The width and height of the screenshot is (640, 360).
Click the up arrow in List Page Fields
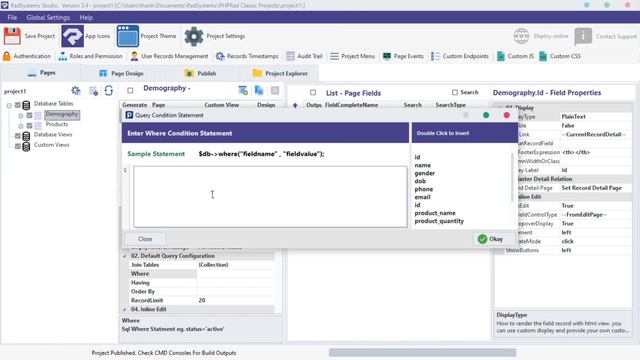point(295,105)
